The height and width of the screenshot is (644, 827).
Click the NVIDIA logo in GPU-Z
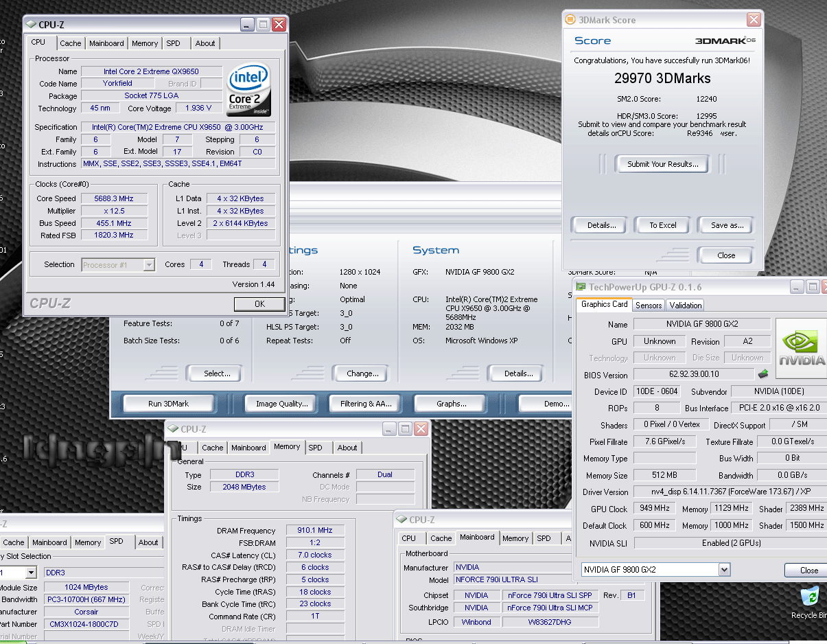800,348
